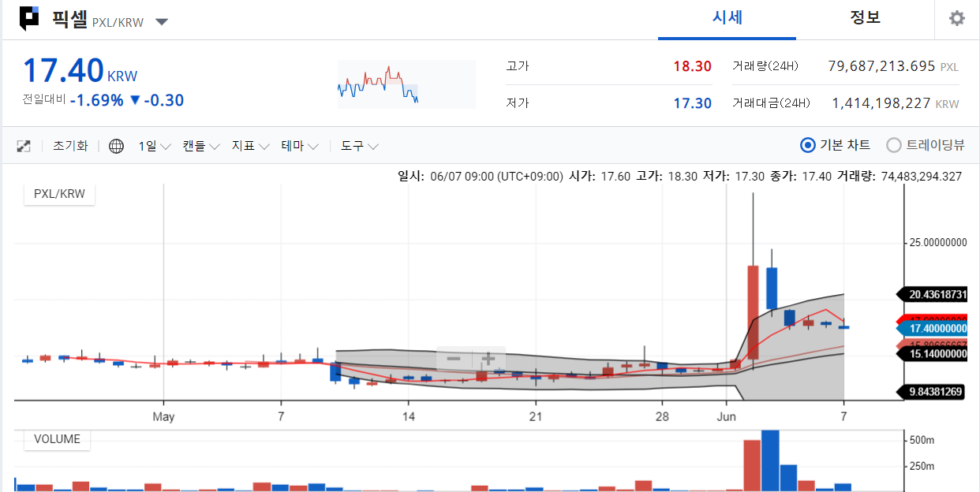The width and height of the screenshot is (980, 492).
Task: Open the PXL/KRW market dropdown arrow
Action: coord(162,22)
